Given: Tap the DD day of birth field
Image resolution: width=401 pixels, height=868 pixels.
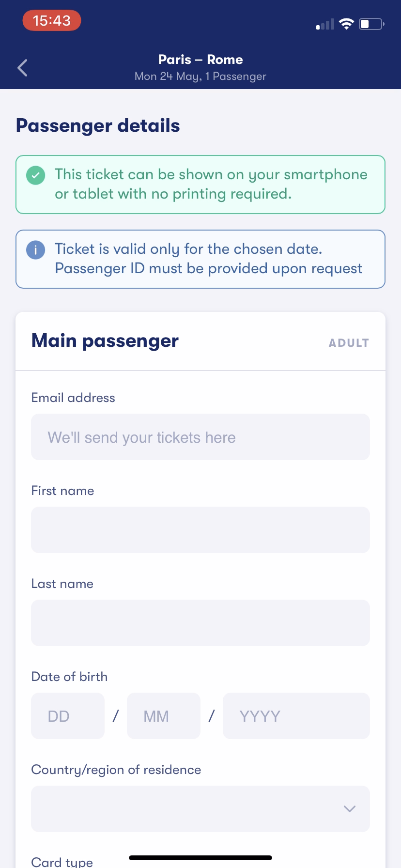Looking at the screenshot, I should click(68, 716).
